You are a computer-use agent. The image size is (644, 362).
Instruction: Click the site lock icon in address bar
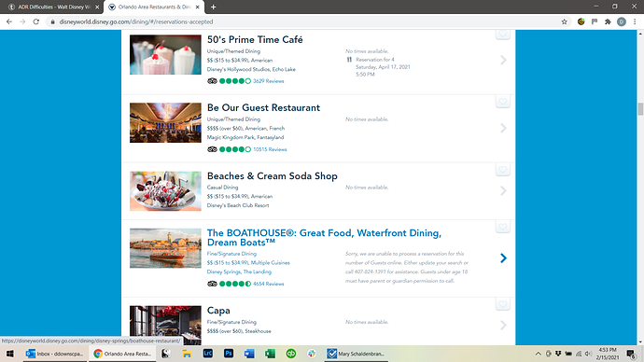(52, 21)
